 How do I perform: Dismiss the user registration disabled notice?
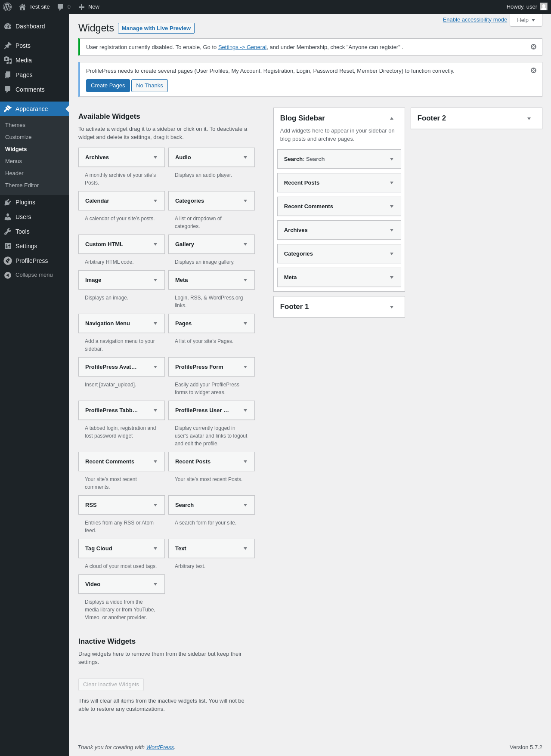[x=533, y=47]
